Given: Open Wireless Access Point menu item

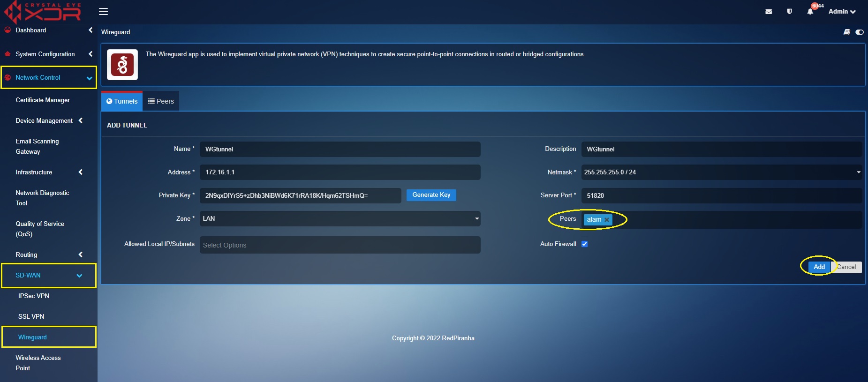Looking at the screenshot, I should 38,363.
